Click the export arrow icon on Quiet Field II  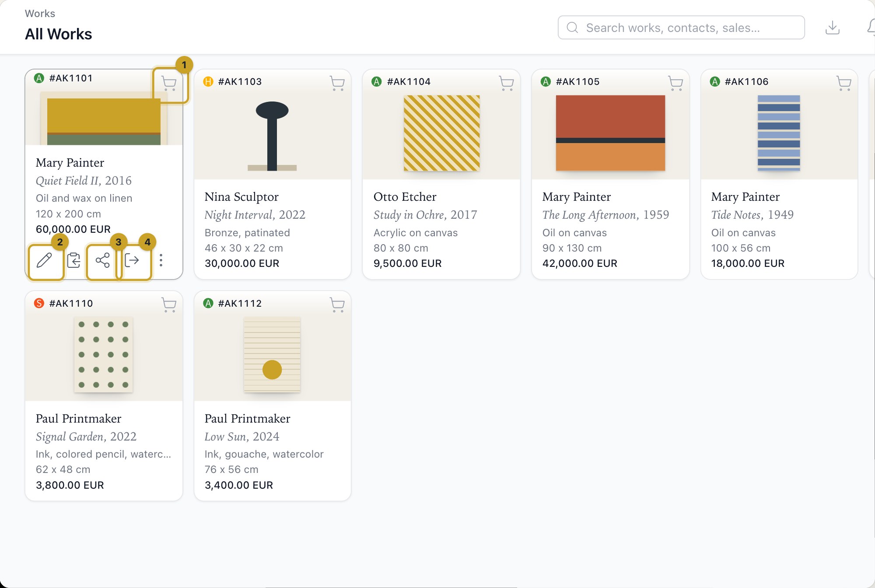click(x=132, y=260)
